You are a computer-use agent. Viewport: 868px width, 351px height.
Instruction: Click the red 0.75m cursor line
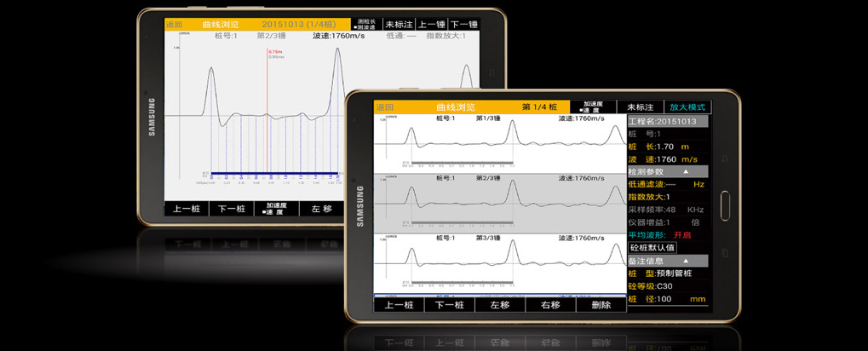coord(267,111)
